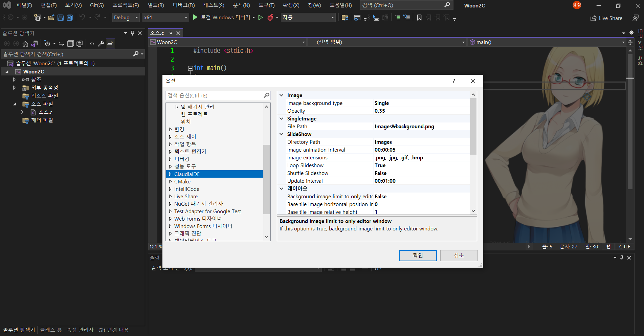
Task: Click help question mark in Options dialog
Action: [454, 81]
